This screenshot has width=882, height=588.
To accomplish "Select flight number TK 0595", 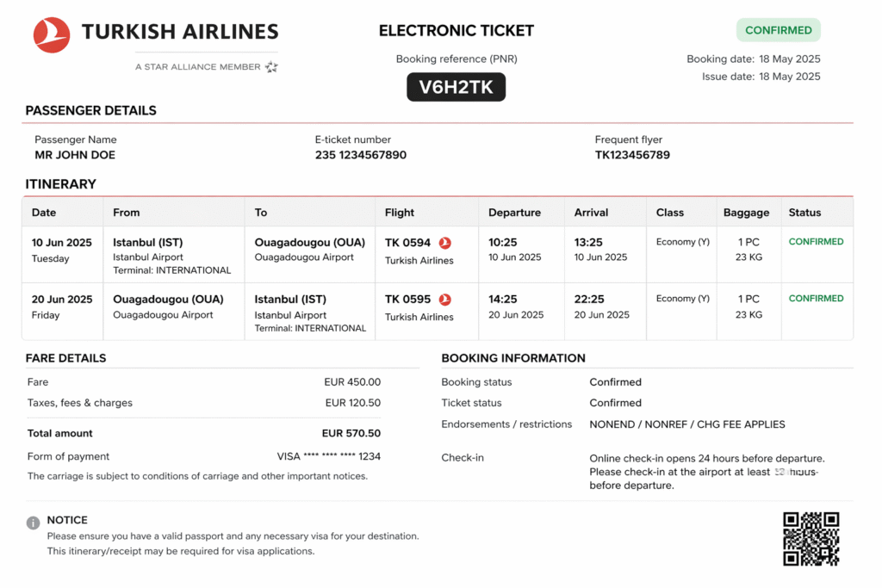I will [x=407, y=300].
